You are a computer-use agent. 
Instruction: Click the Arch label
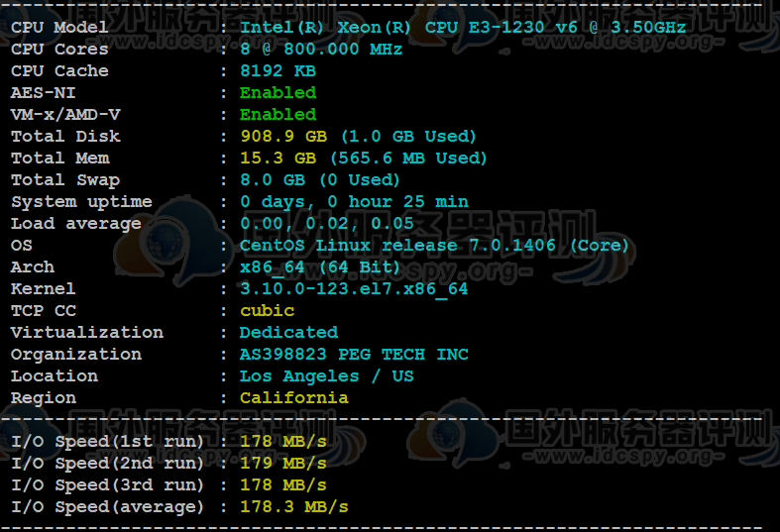click(33, 267)
